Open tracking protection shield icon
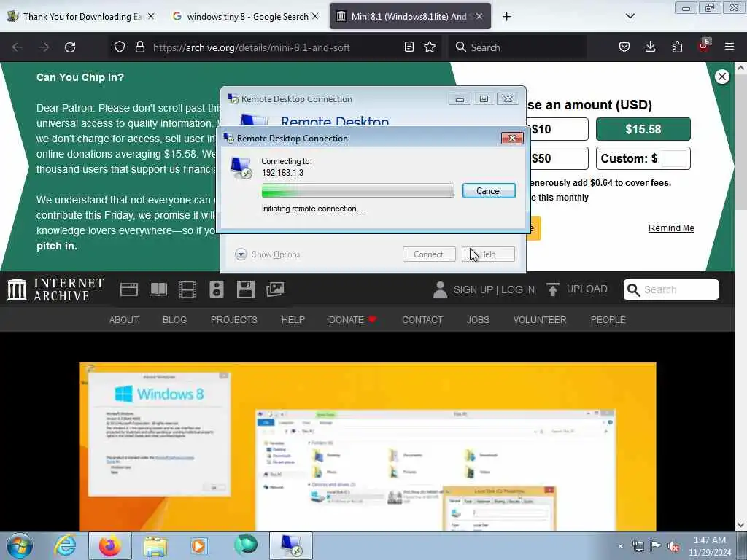The image size is (747, 560). (x=120, y=47)
